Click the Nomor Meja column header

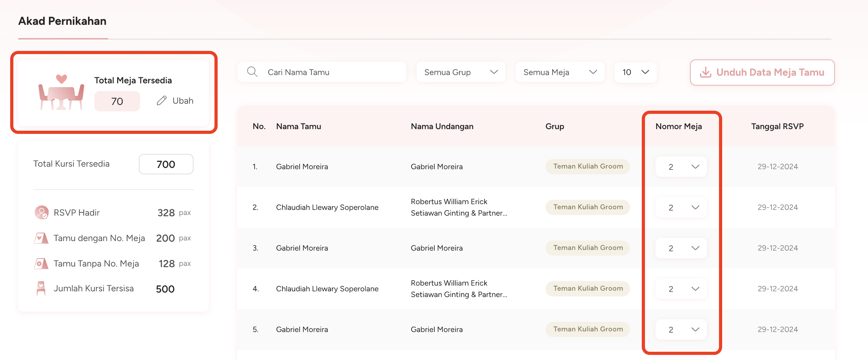pos(678,126)
